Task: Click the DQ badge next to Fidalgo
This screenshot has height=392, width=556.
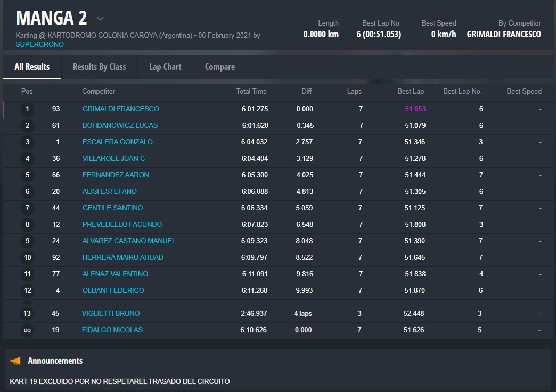Action: pos(27,330)
